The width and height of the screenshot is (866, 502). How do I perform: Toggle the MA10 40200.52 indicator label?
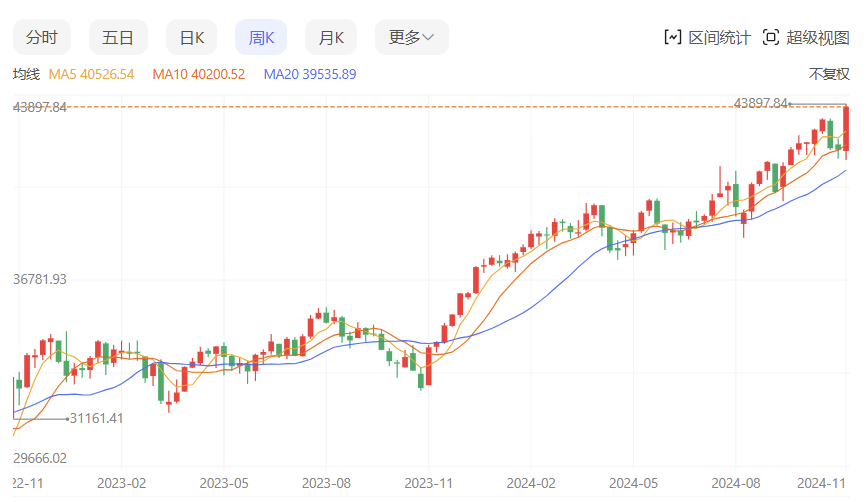pos(198,74)
